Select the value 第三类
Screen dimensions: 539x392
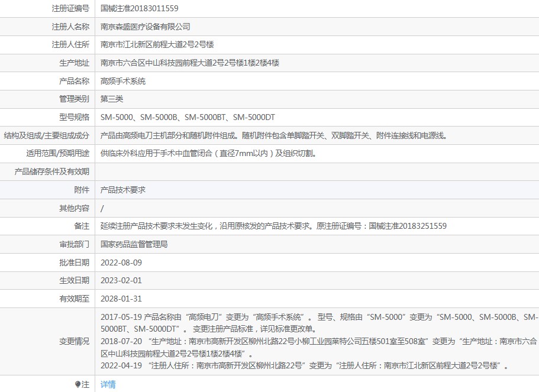(112, 99)
